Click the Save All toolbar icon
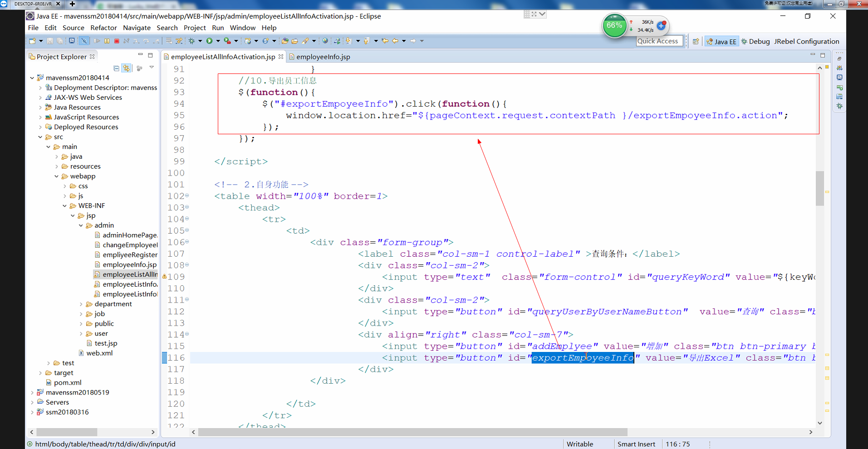 coord(59,41)
